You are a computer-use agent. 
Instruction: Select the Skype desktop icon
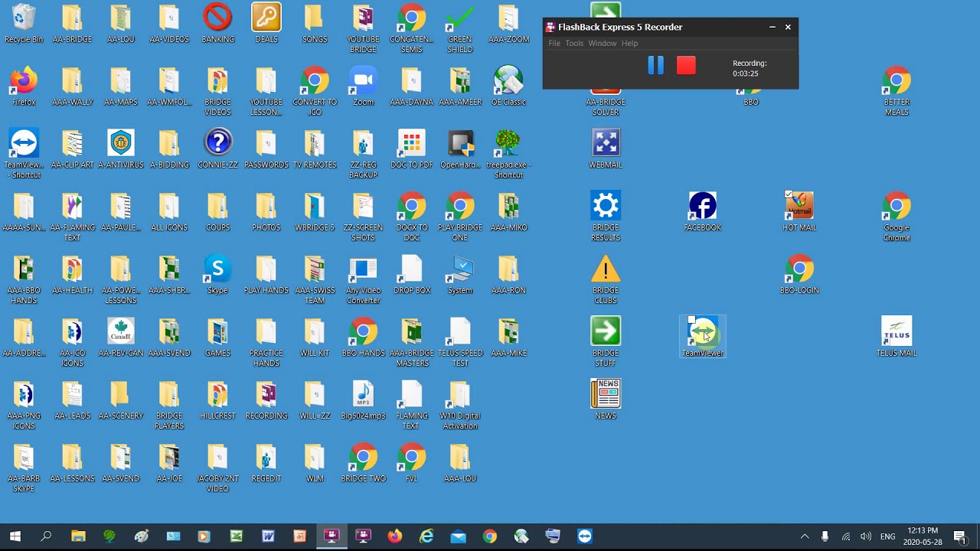(217, 275)
